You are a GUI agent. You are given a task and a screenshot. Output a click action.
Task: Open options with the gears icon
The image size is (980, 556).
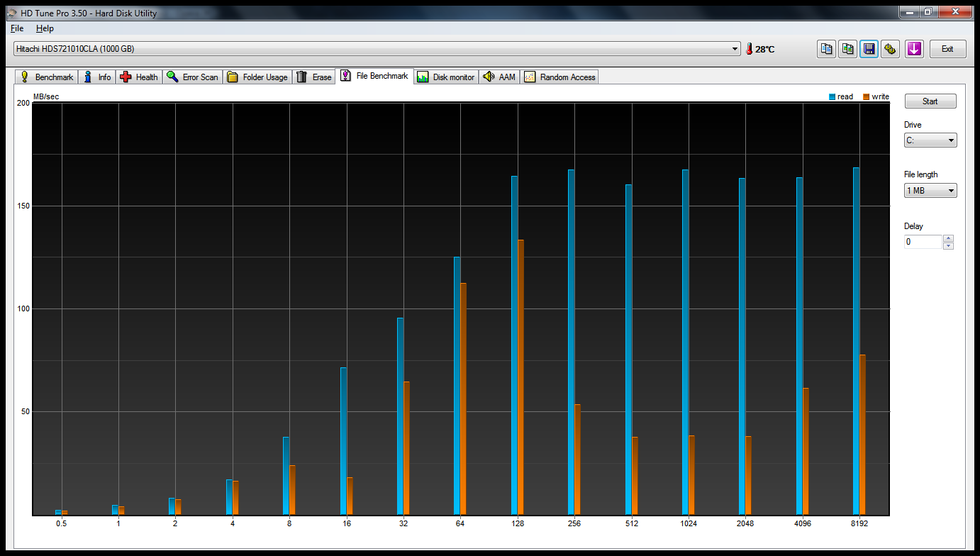(x=891, y=49)
